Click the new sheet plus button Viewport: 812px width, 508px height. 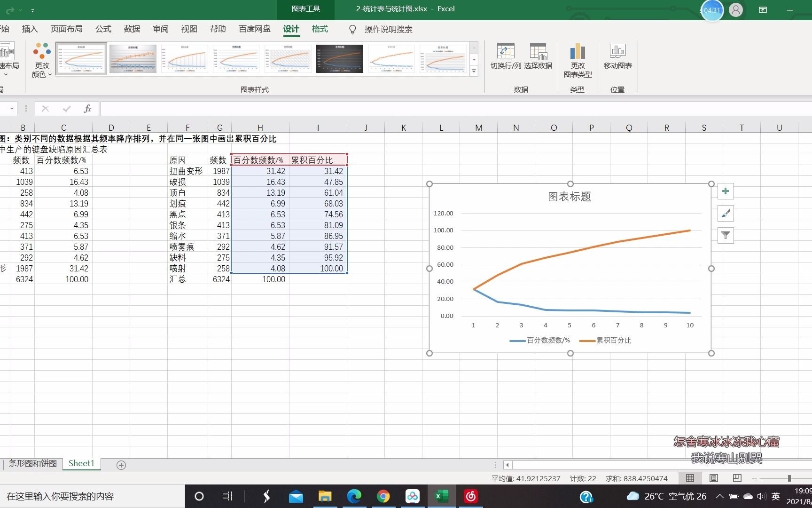(121, 465)
